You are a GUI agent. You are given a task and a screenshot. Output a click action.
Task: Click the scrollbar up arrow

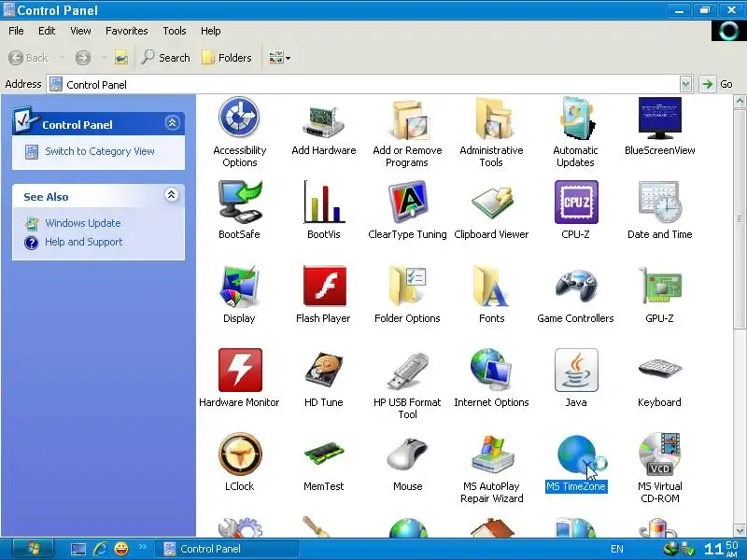pos(740,102)
